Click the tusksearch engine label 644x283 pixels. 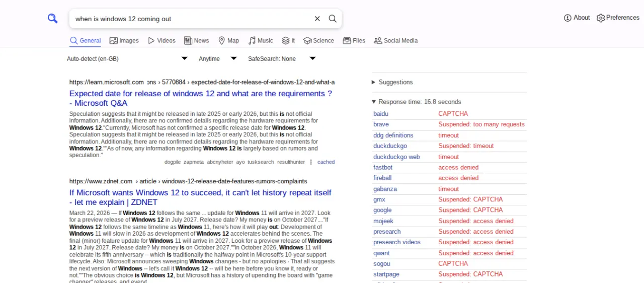261,162
